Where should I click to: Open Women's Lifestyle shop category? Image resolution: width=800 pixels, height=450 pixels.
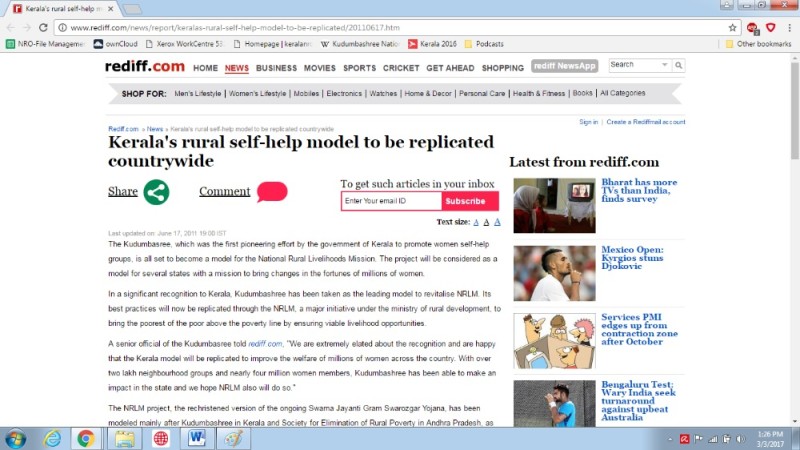point(257,93)
